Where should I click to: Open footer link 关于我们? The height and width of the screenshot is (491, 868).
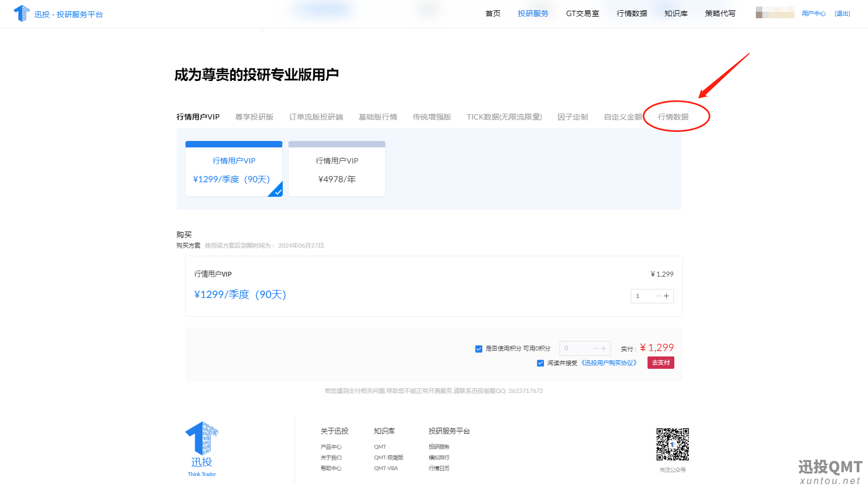(x=331, y=458)
